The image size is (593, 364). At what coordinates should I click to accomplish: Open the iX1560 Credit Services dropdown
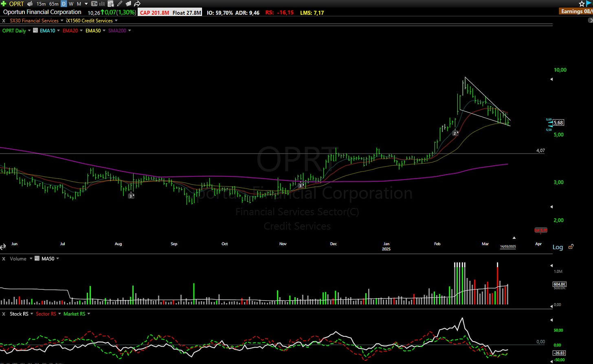(116, 20)
